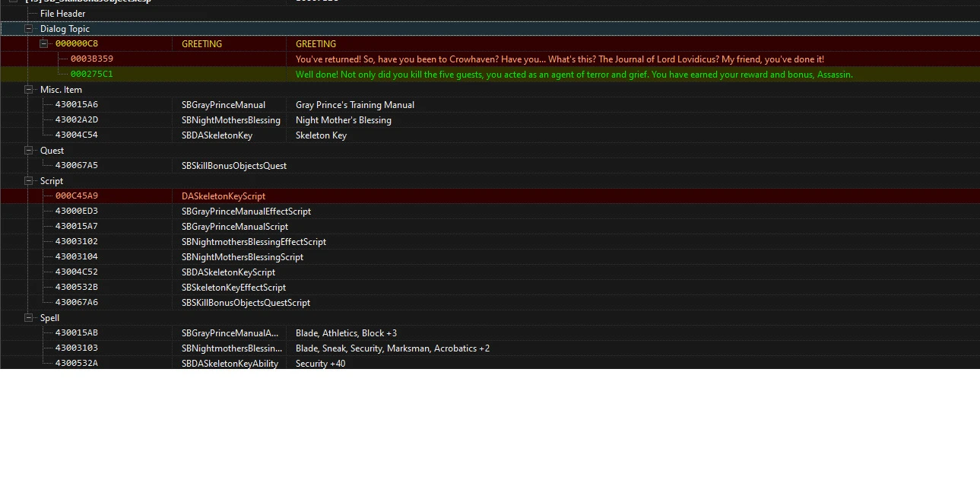
Task: Select the SBSKillBonusObjectsQuestScript record
Action: (246, 303)
